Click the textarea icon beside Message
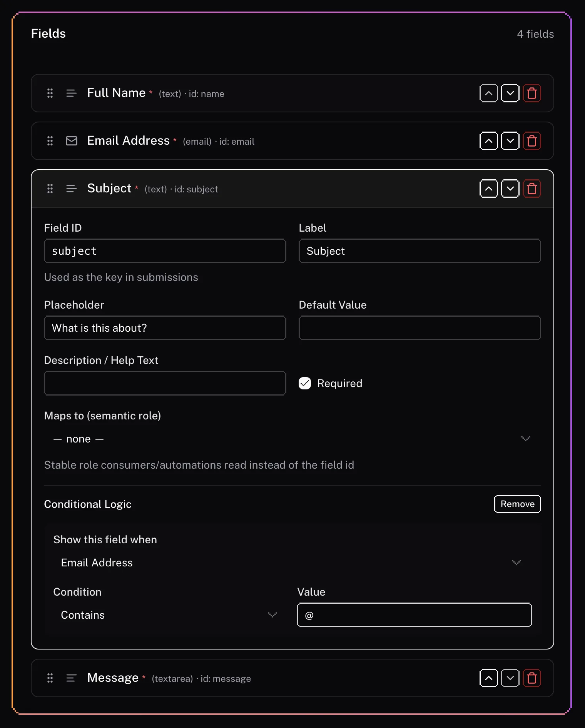The image size is (585, 728). click(71, 678)
